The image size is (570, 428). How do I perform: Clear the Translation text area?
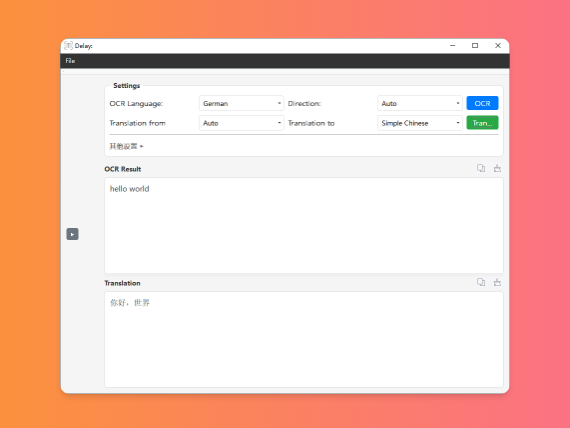497,282
